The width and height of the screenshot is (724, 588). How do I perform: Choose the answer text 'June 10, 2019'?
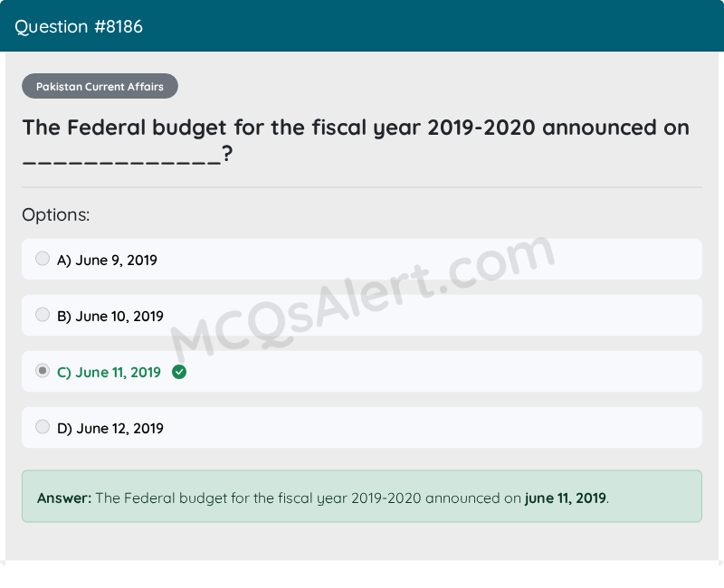click(119, 317)
